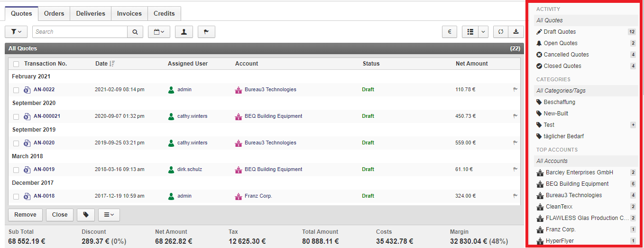644x248 pixels.
Task: Click the euro currency button
Action: point(449,32)
